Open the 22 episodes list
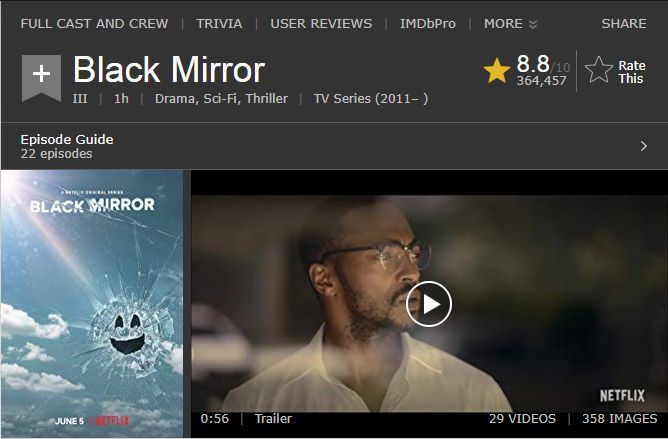The height and width of the screenshot is (439, 668). (56, 153)
